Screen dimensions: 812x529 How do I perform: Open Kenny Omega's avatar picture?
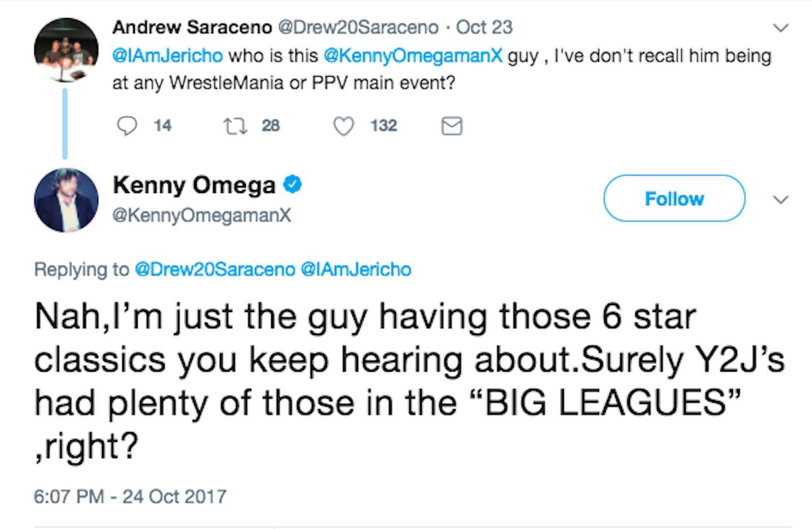point(66,200)
